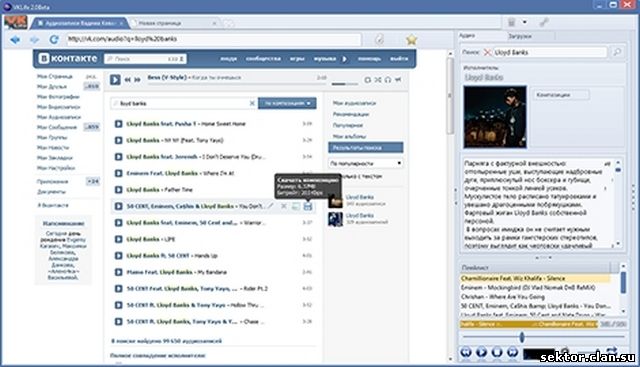Select 'Eminem - Mockingbird' playlist entry
640x367 pixels.
[528, 288]
